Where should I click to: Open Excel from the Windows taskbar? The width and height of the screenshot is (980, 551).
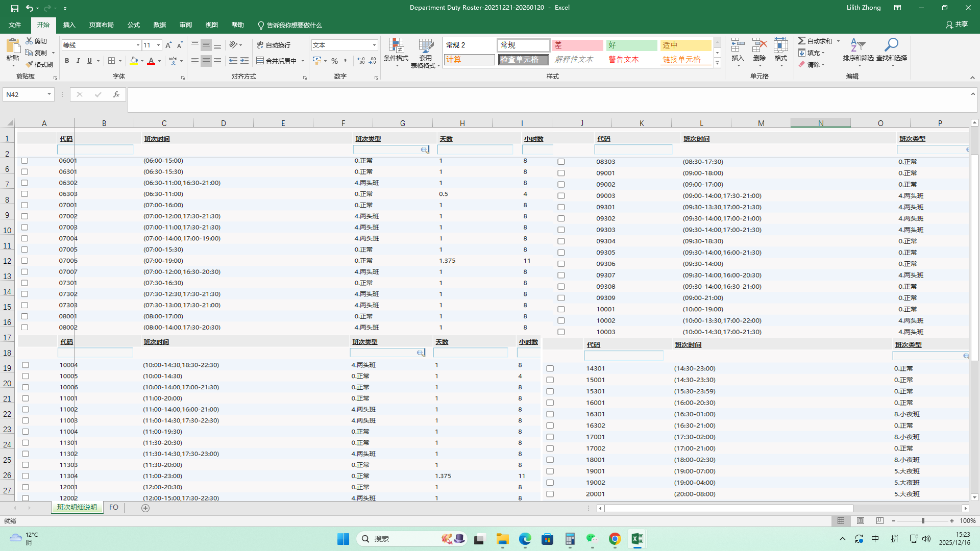[x=637, y=539]
